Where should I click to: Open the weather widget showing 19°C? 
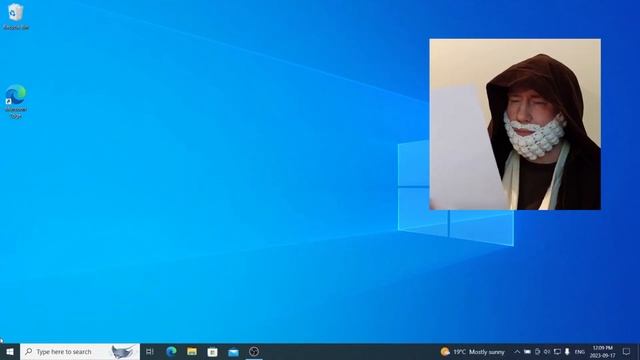pos(472,351)
